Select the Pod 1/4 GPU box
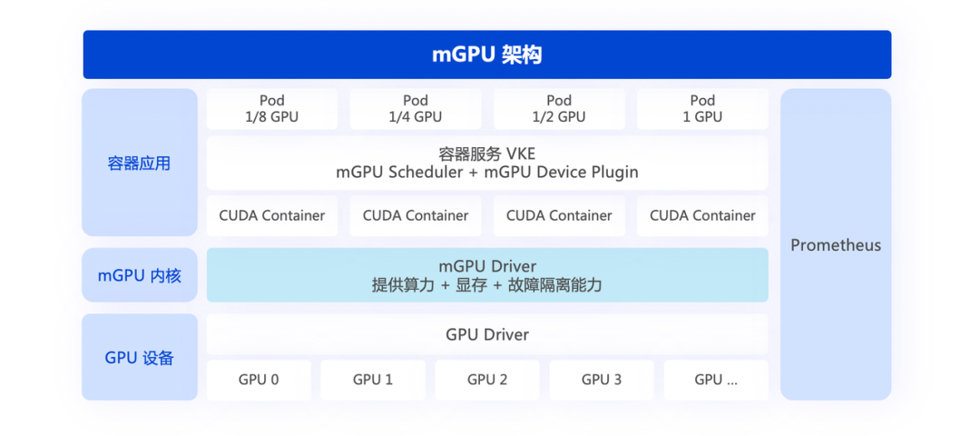Image resolution: width=980 pixels, height=436 pixels. [416, 109]
